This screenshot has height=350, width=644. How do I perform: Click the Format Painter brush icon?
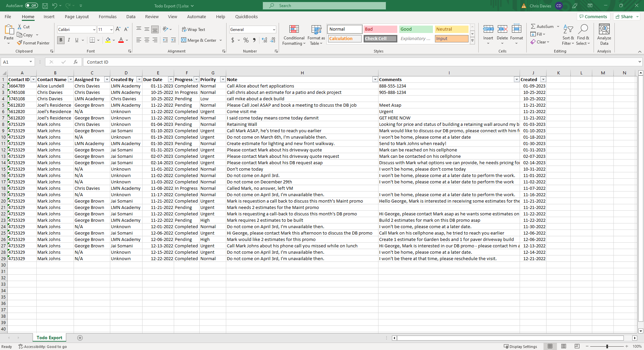click(x=20, y=43)
